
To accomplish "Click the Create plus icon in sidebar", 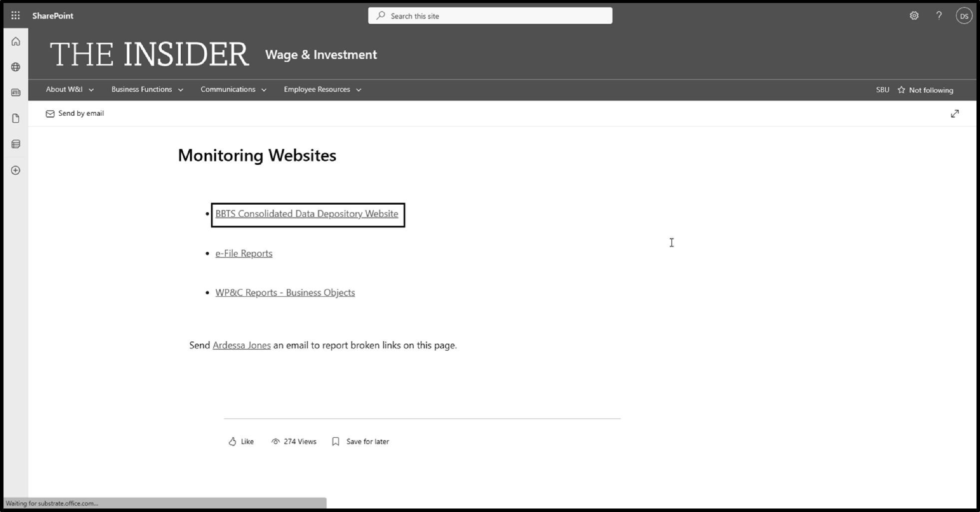I will pos(16,170).
